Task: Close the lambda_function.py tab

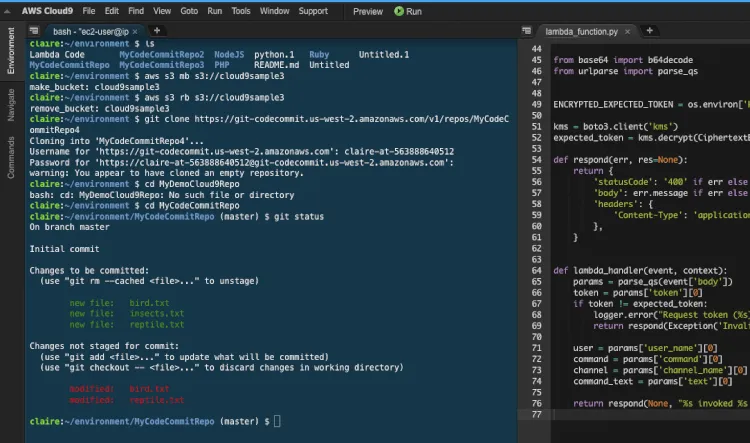Action: (x=627, y=32)
